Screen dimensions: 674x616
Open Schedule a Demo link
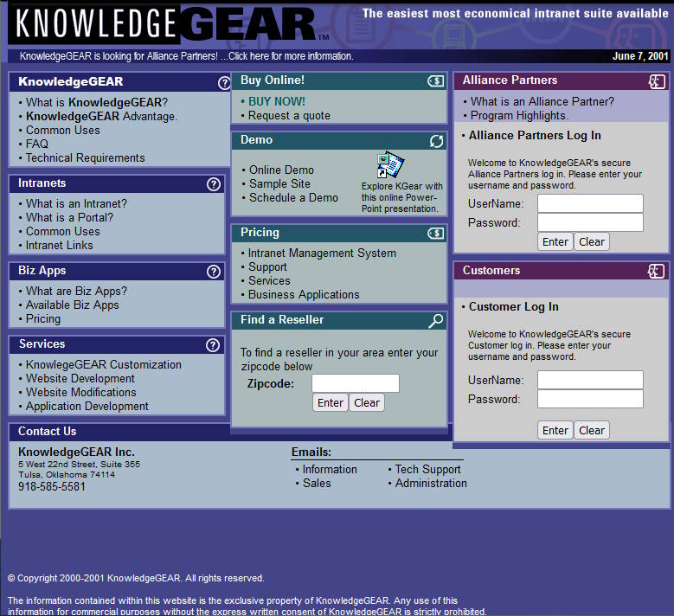pos(293,198)
